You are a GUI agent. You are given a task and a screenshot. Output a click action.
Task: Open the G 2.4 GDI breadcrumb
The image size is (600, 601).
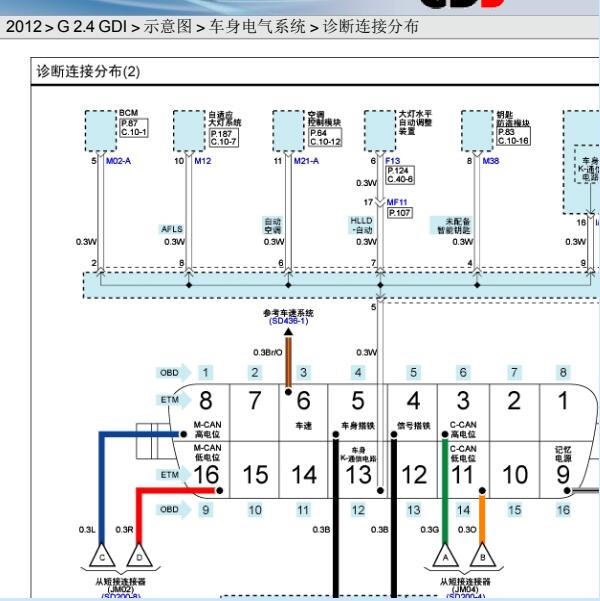coord(92,26)
